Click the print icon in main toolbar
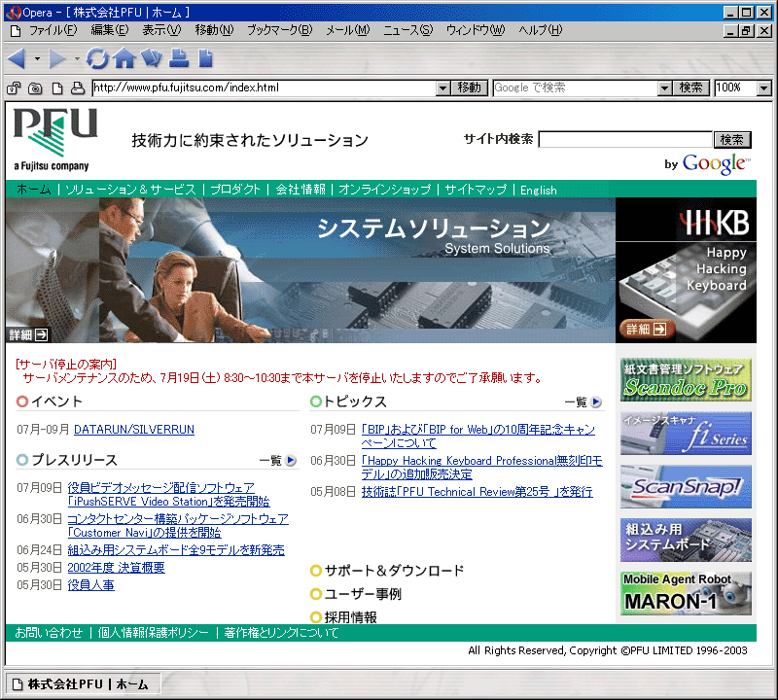Viewport: 778px width, 700px height. point(179,58)
